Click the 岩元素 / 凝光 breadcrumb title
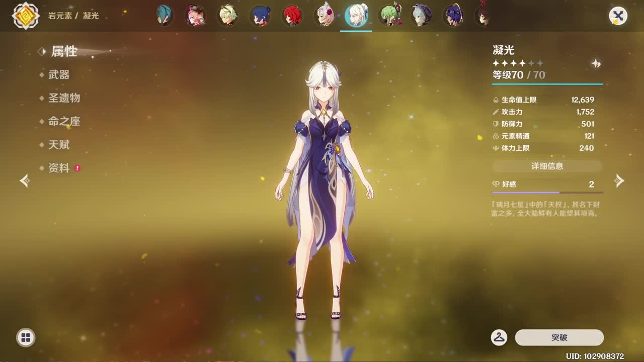The width and height of the screenshot is (644, 362). click(x=73, y=16)
